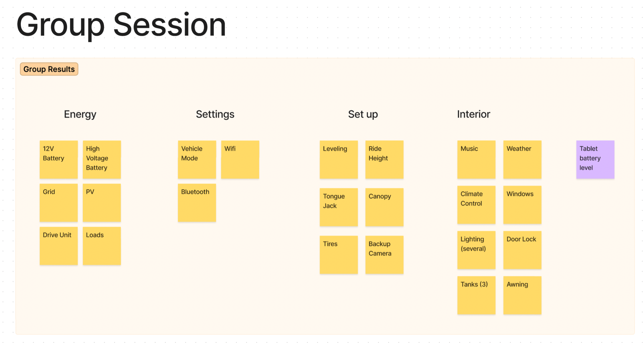Click the Energy column heading
The image size is (644, 343).
(x=80, y=114)
